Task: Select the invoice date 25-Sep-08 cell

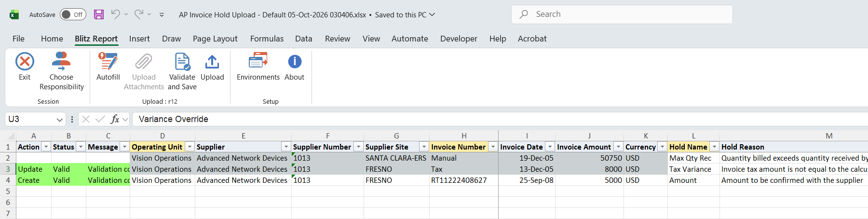Action: (x=527, y=180)
